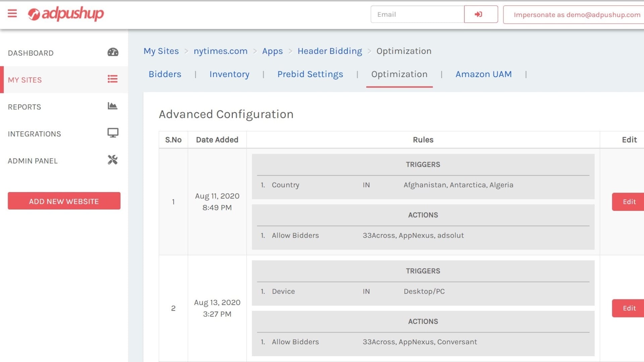Click the ACTIONS header of rule 2
This screenshot has width=644, height=362.
point(423,321)
